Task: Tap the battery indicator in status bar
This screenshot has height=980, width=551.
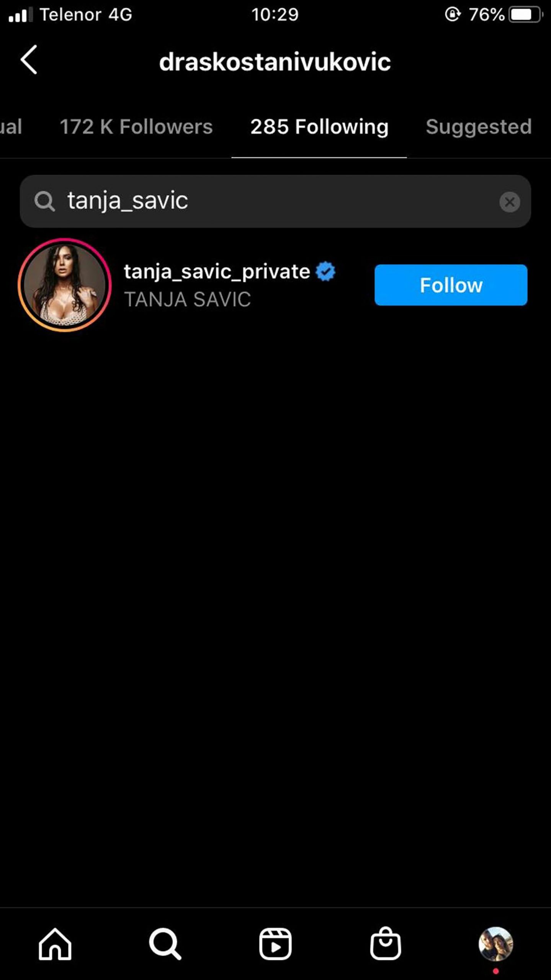Action: [525, 15]
